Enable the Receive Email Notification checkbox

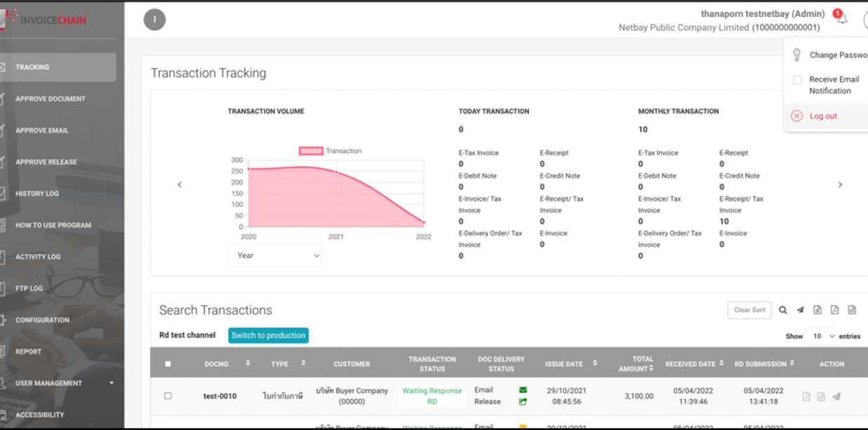click(797, 80)
